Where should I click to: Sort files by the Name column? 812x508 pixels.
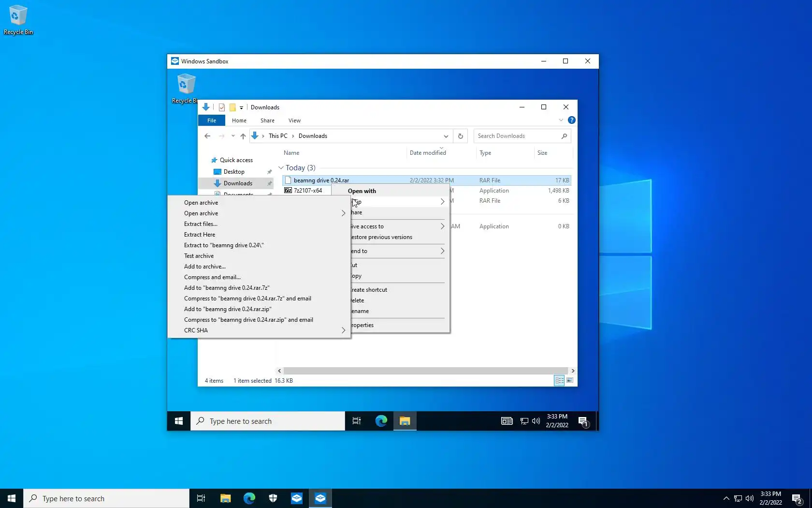(291, 153)
